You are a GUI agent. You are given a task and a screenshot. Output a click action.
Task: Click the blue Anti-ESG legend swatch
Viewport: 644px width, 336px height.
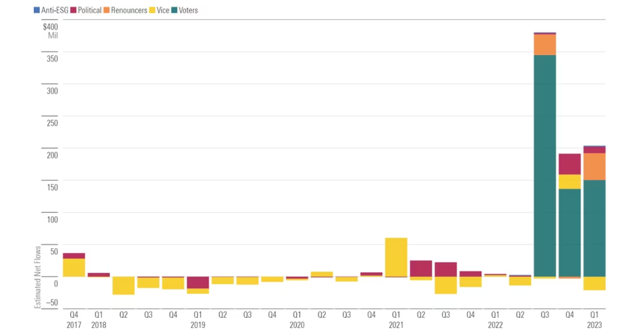[36, 10]
